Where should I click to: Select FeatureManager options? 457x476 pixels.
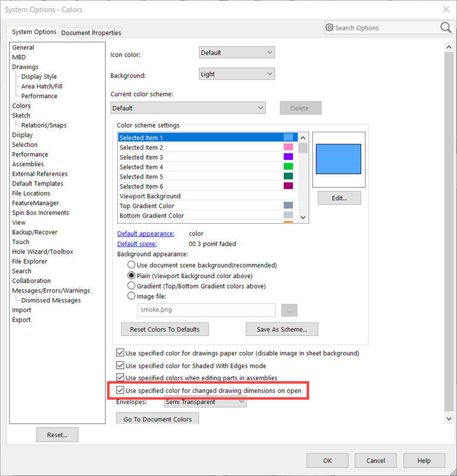click(x=35, y=203)
